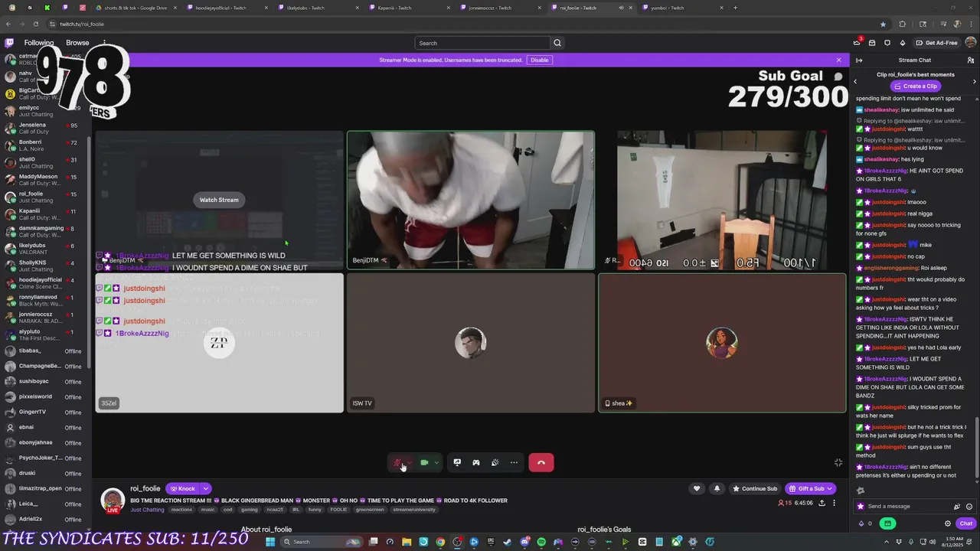Switch to likelydubs Twitch browser tab

[x=313, y=8]
